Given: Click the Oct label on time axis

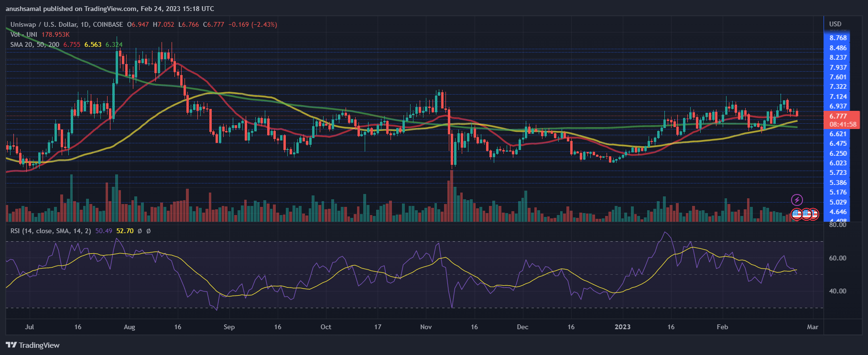Looking at the screenshot, I should (x=325, y=327).
